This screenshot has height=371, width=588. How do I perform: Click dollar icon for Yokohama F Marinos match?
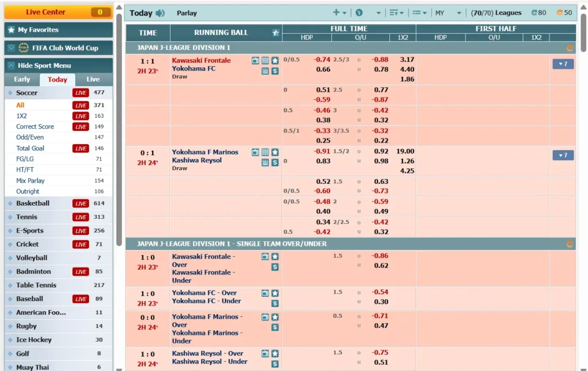(275, 163)
